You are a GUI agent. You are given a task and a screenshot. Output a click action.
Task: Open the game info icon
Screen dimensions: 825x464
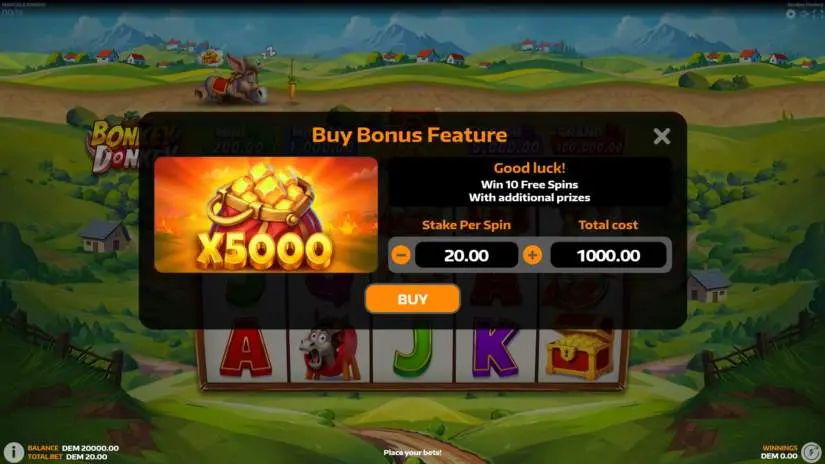(x=14, y=451)
